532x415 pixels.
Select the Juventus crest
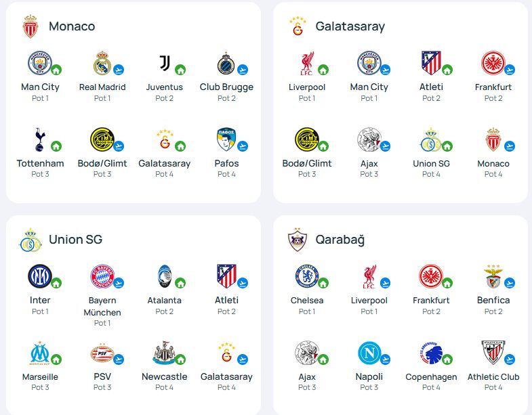tap(163, 63)
